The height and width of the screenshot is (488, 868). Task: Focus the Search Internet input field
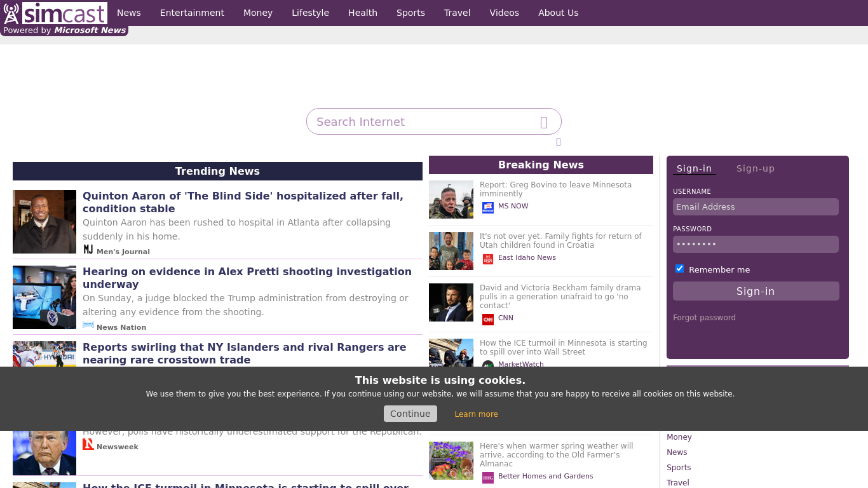(423, 122)
